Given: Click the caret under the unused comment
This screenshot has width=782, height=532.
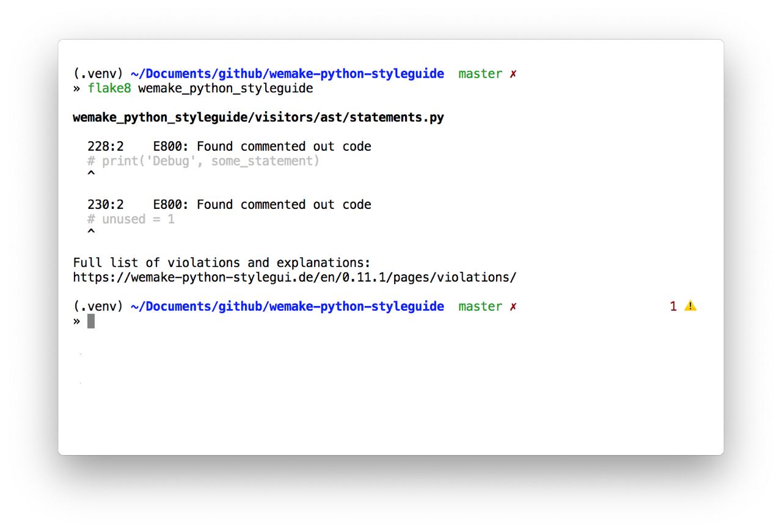Looking at the screenshot, I should pyautogui.click(x=91, y=232).
